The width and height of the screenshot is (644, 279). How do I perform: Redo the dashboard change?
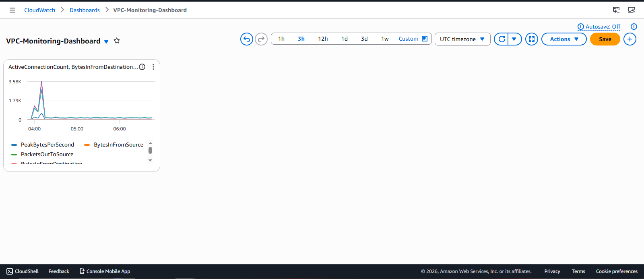tap(261, 39)
